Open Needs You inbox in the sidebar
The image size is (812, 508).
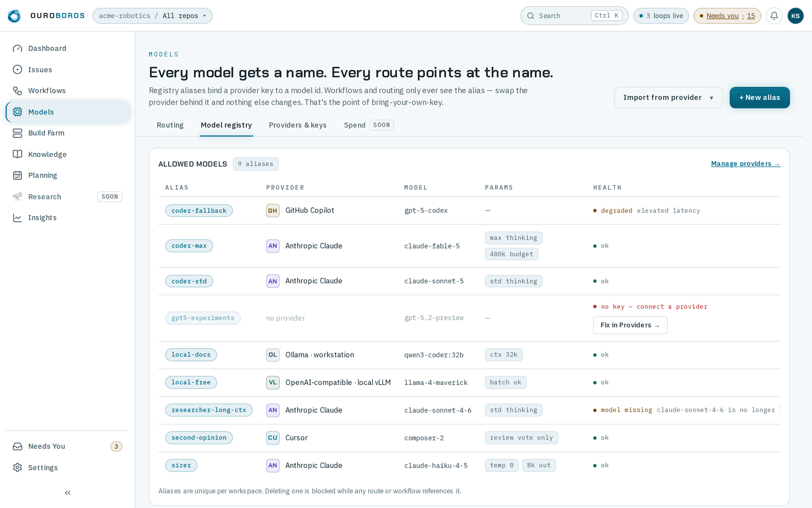click(x=68, y=446)
